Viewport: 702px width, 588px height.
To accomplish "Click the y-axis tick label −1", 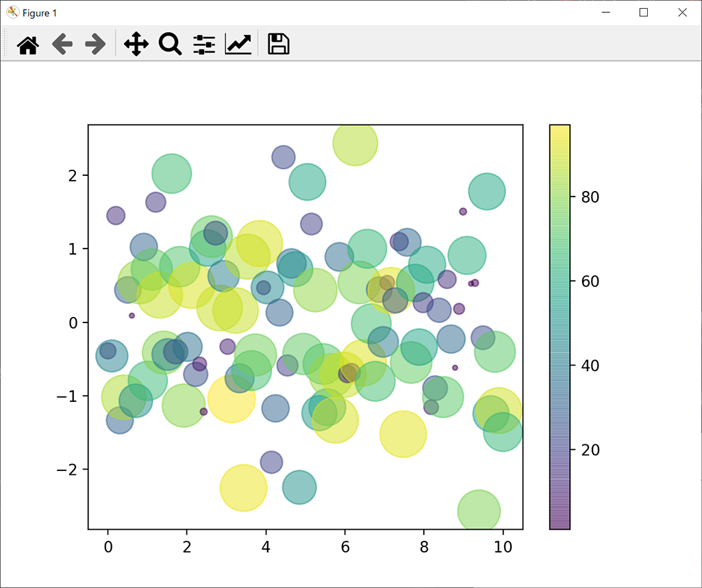I will [68, 396].
